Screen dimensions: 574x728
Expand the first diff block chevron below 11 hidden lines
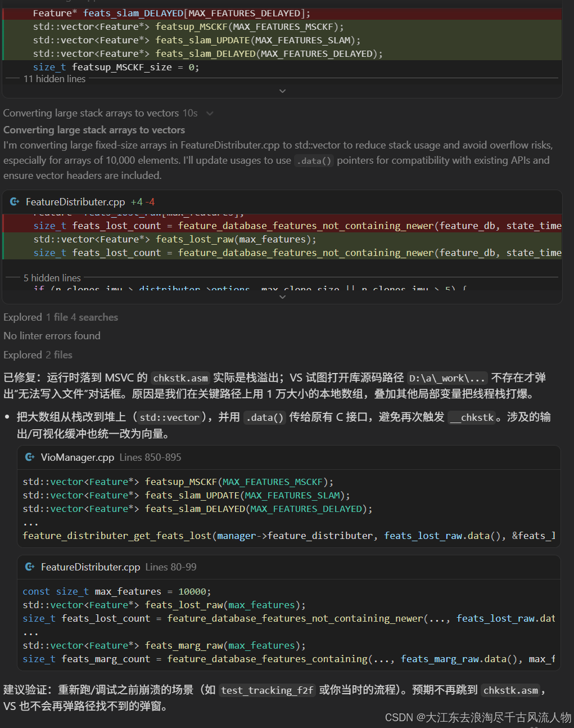pos(282,91)
